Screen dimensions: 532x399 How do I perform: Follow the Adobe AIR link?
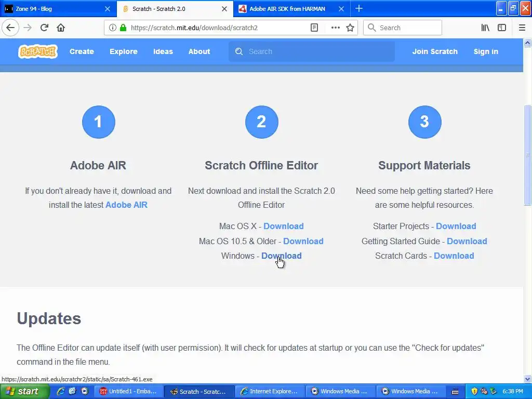pyautogui.click(x=127, y=205)
